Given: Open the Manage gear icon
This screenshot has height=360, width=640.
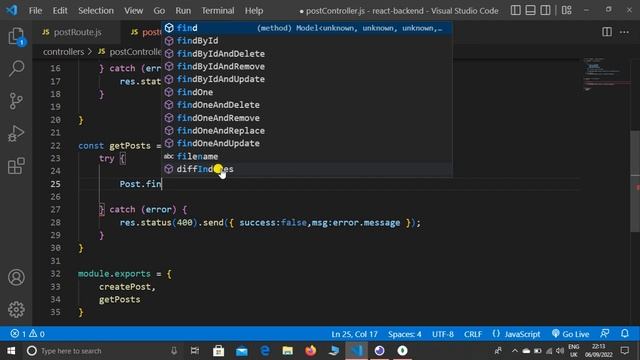Looking at the screenshot, I should click(x=16, y=309).
